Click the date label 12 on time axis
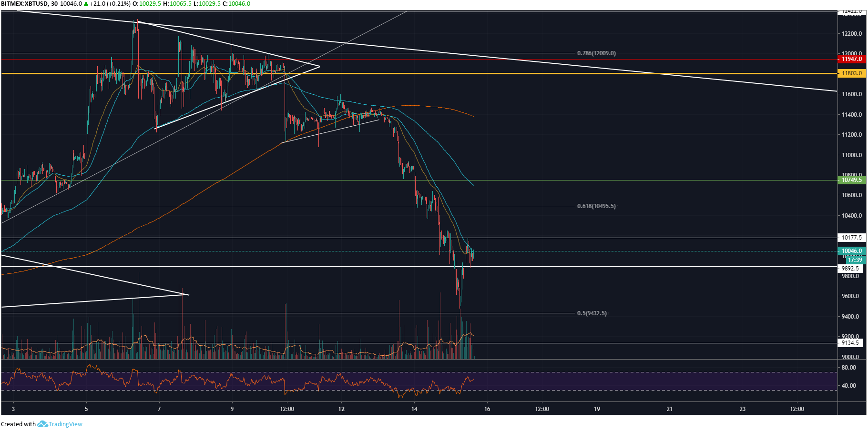Image resolution: width=868 pixels, height=431 pixels. pyautogui.click(x=341, y=409)
